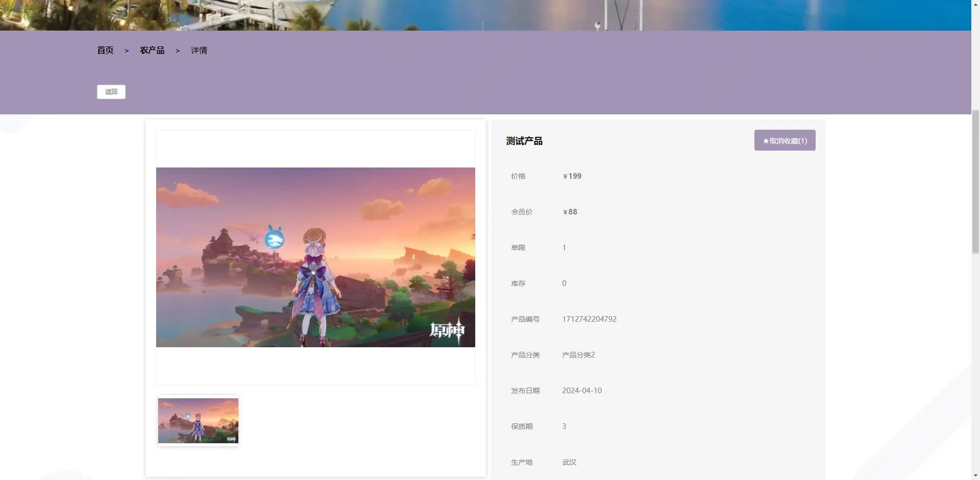Click the 生产地 label
Screen dimensions: 980x480
tap(522, 462)
